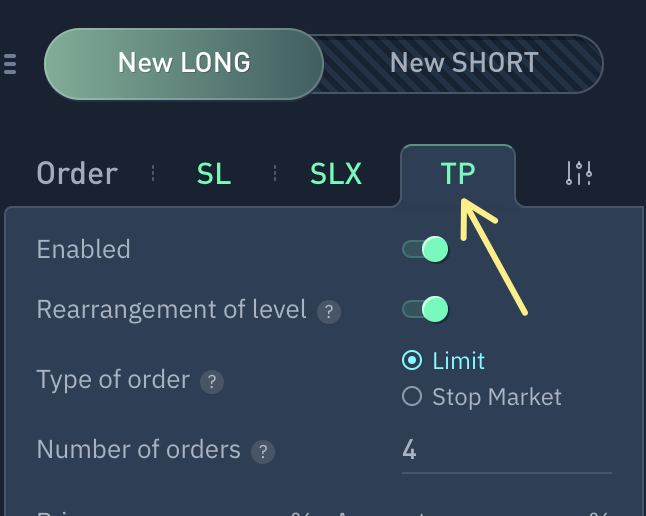Select the TP tab
Screen dimensions: 646x516
click(x=458, y=174)
